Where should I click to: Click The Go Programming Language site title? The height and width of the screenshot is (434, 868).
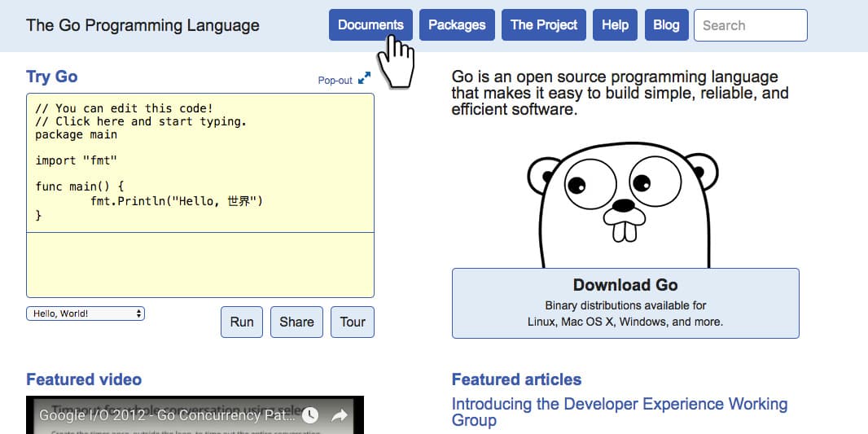[142, 25]
